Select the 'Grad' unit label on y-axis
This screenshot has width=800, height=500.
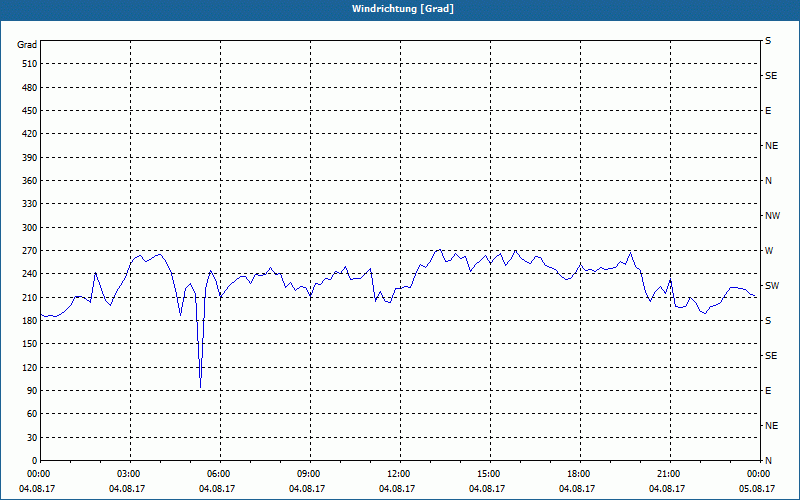point(27,45)
